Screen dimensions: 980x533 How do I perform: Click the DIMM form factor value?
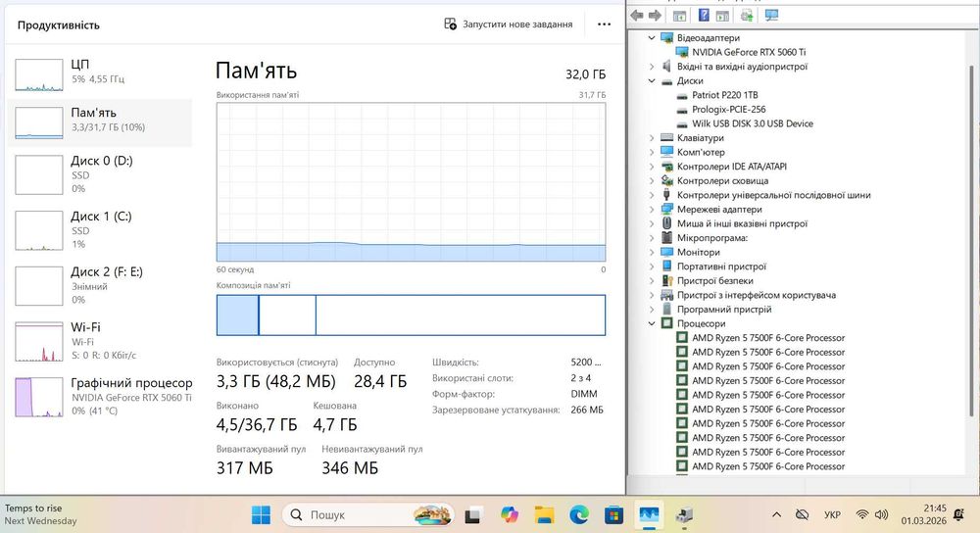584,394
